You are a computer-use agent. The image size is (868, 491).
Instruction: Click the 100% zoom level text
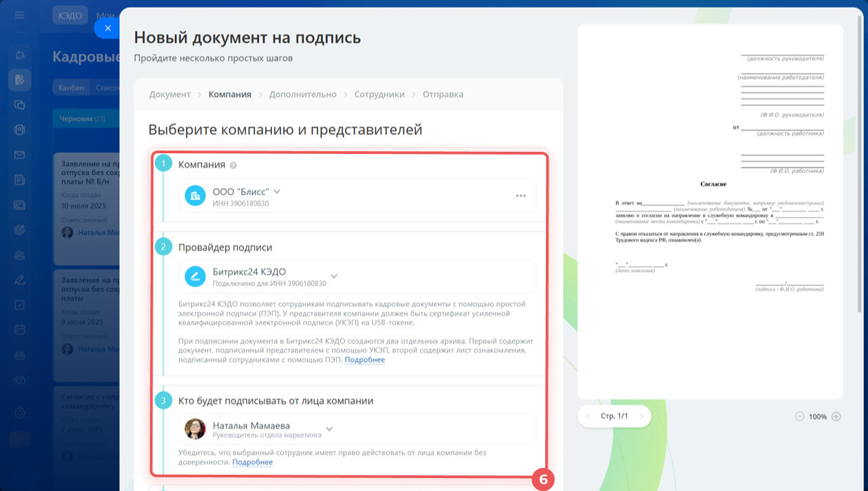pos(818,416)
